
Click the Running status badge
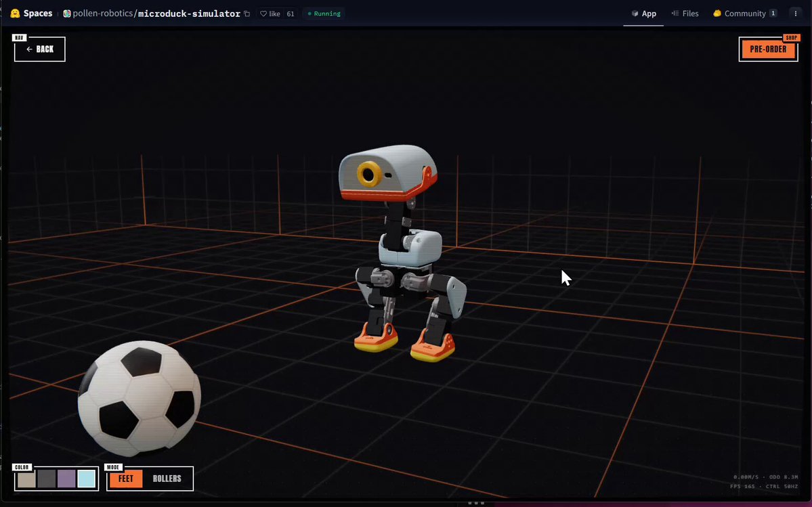[324, 14]
